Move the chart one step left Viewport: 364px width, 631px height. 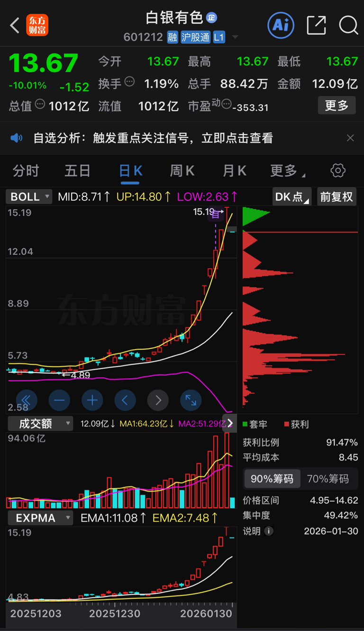coord(125,400)
